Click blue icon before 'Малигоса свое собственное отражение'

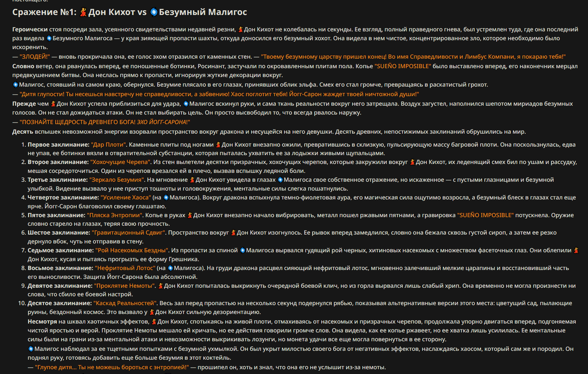[x=280, y=180]
